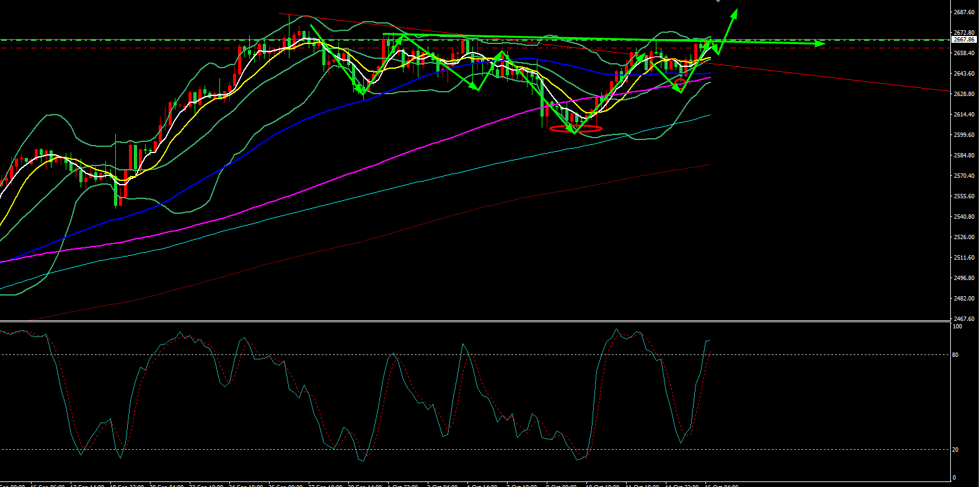Select the red ellipse marking the swing low
Screen dimensions: 980x487
coord(575,129)
